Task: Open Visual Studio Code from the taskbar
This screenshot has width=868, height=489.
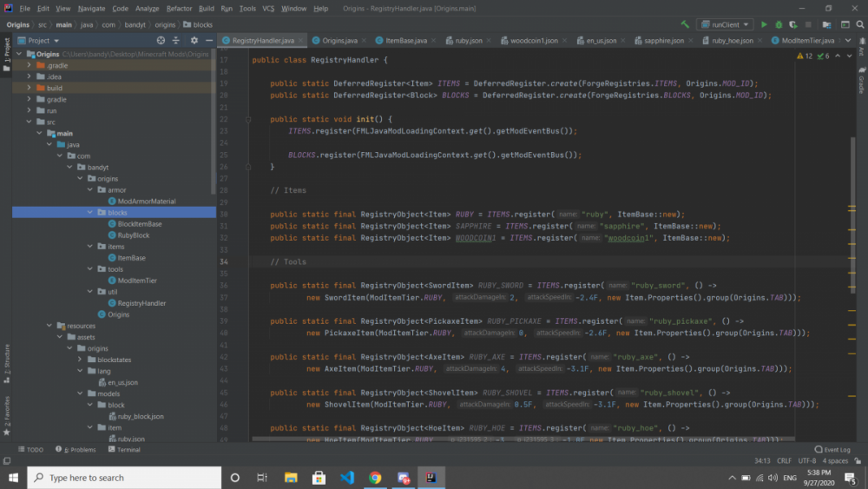Action: 347,478
